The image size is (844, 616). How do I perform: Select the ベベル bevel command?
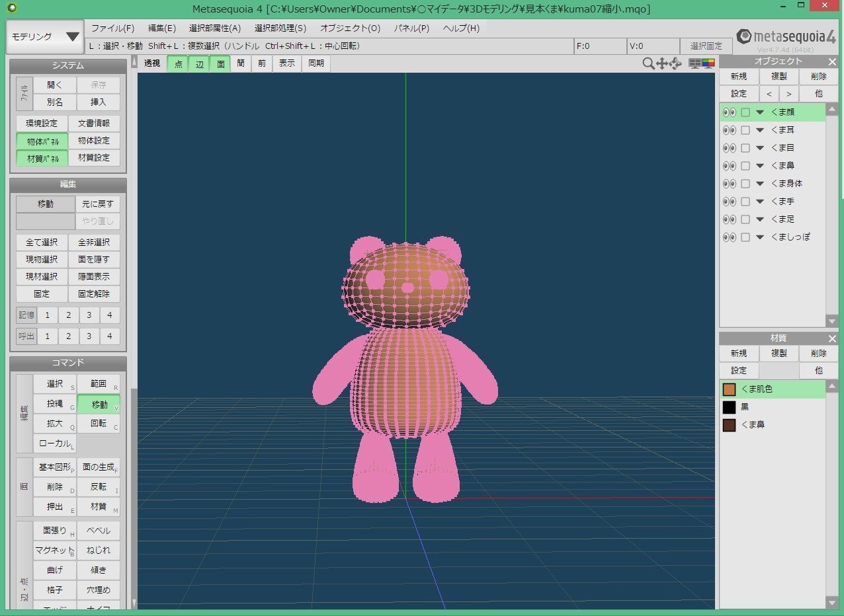pyautogui.click(x=98, y=531)
